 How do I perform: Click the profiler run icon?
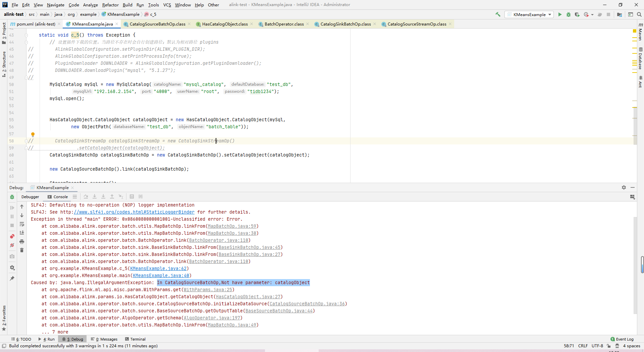tap(586, 14)
